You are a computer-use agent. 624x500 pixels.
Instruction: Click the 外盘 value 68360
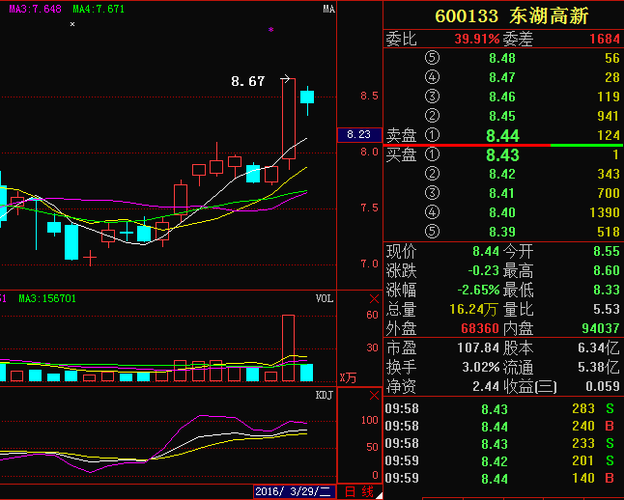tap(480, 328)
